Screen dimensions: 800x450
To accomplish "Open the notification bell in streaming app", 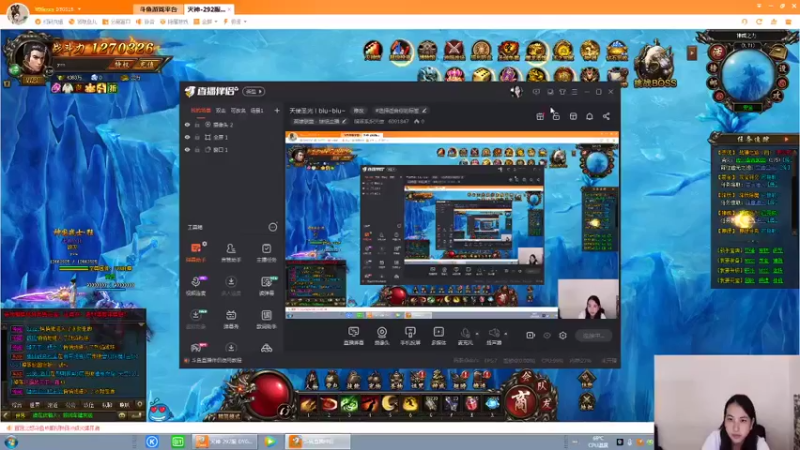I will 589,116.
